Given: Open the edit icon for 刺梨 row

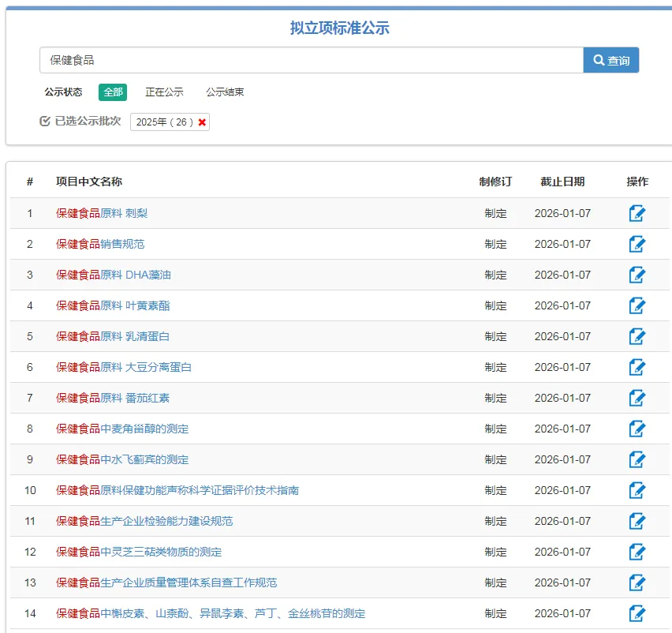Looking at the screenshot, I should pos(637,212).
